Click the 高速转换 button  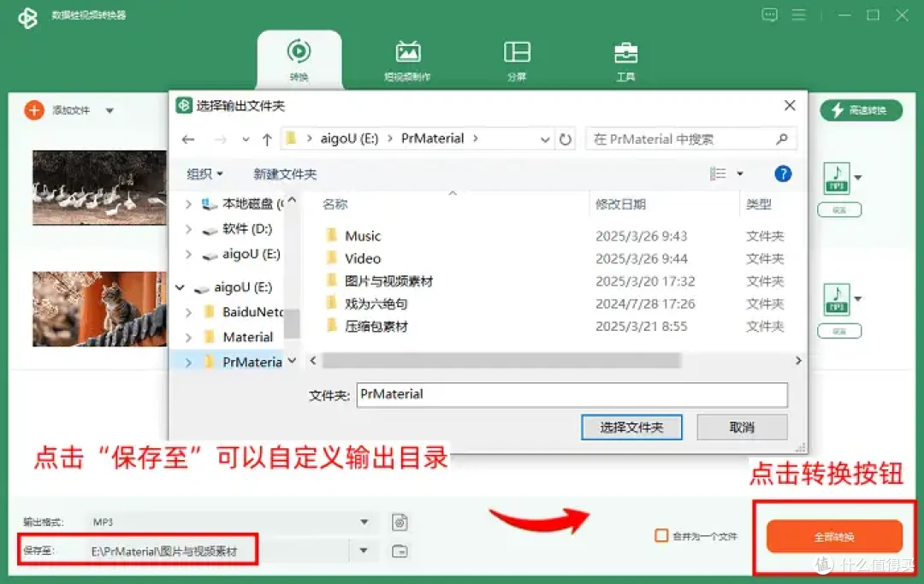(861, 110)
